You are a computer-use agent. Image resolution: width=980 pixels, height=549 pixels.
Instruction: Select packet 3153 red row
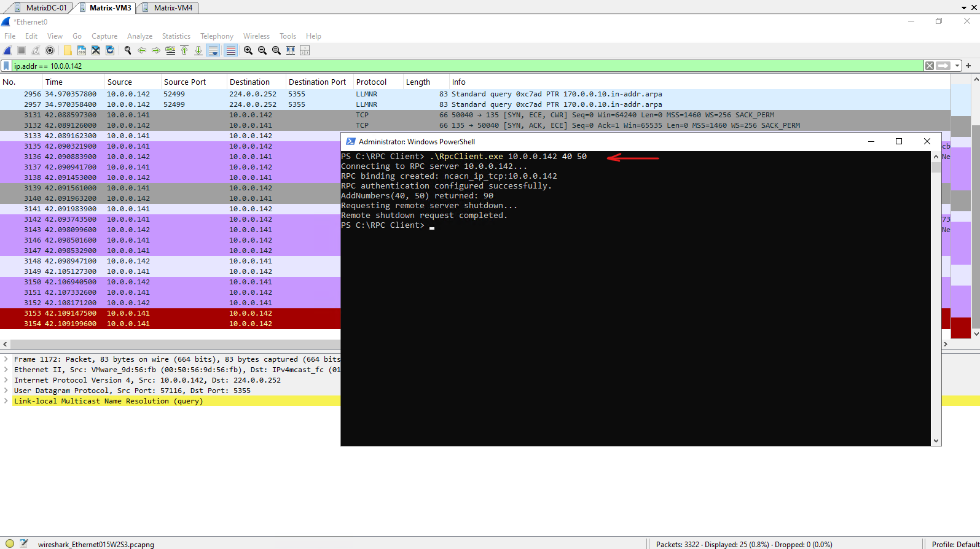170,313
